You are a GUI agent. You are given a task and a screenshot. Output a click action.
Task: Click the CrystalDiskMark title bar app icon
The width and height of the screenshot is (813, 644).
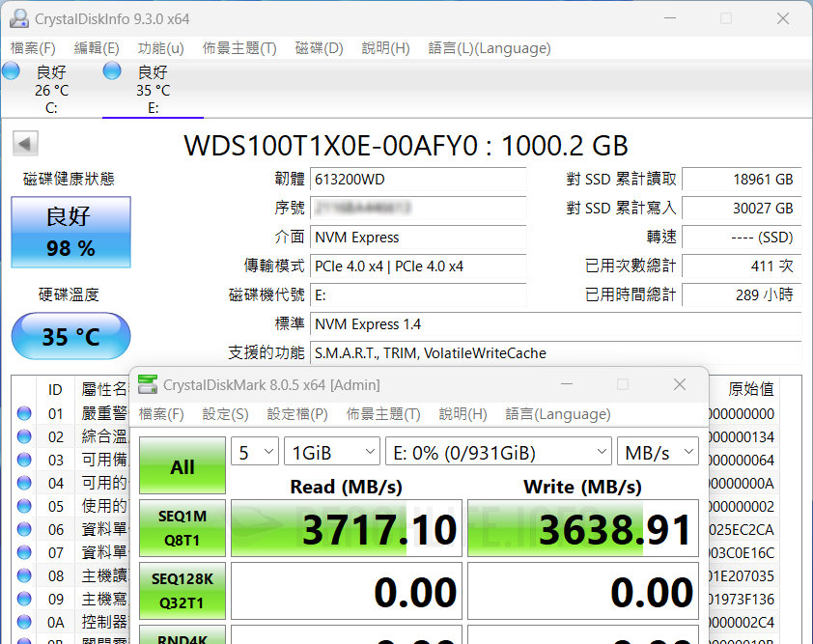coord(148,385)
